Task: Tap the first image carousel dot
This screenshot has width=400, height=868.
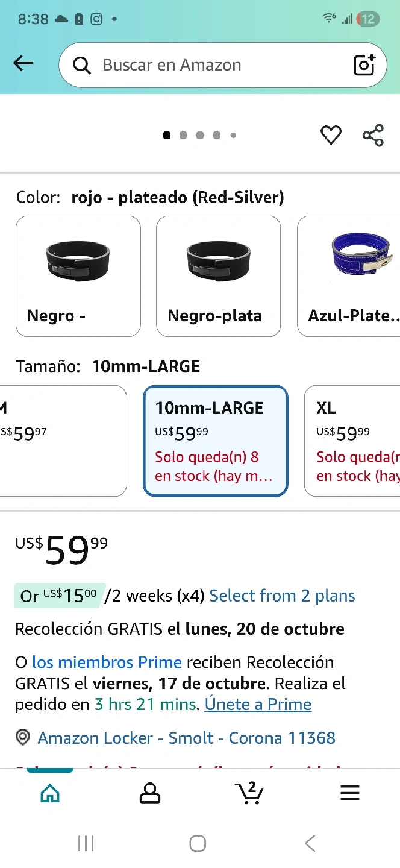Action: point(167,135)
